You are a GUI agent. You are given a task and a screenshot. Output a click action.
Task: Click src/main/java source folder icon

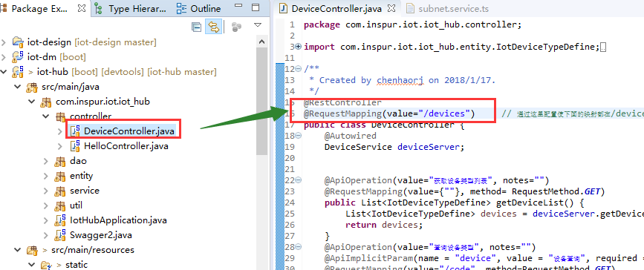click(32, 87)
